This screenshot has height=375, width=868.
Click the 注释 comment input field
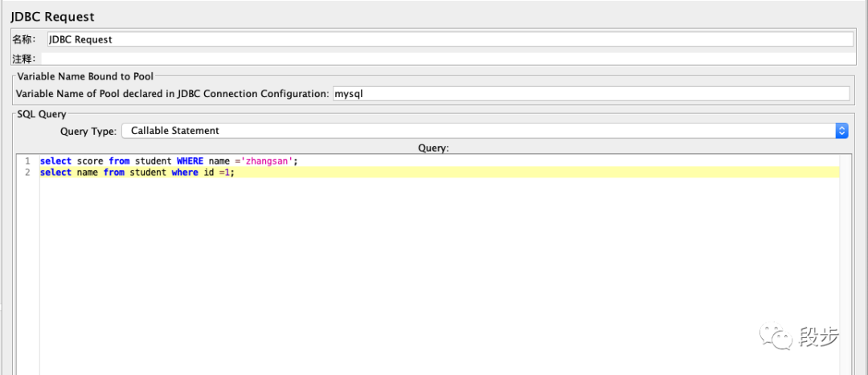pyautogui.click(x=450, y=59)
